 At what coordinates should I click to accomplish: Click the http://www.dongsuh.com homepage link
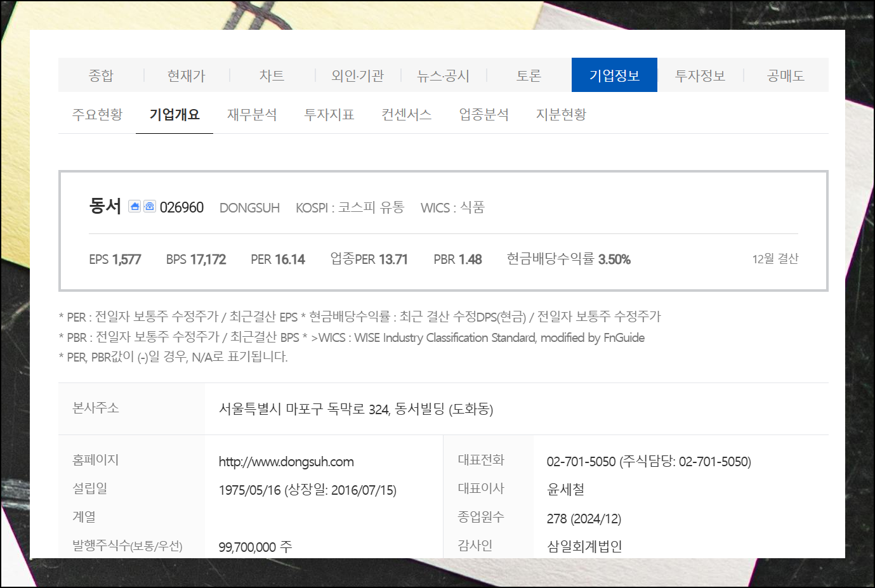click(x=286, y=462)
